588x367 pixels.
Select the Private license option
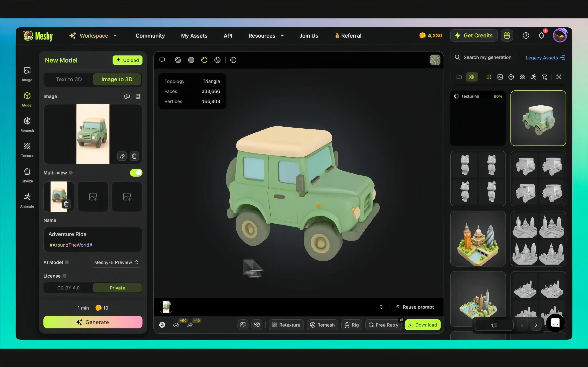pos(117,288)
